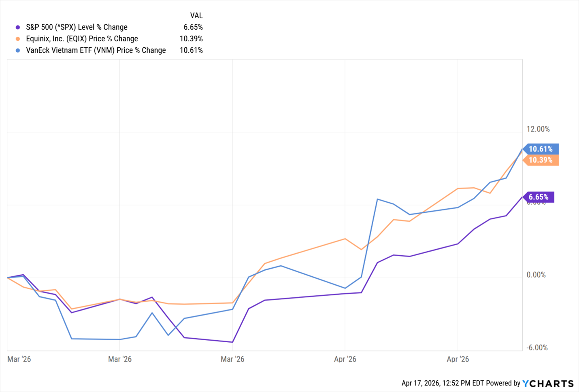Select the VanEck Vietnam ETF (VNM) legend label
Screen dimensions: 579x392
[96, 51]
